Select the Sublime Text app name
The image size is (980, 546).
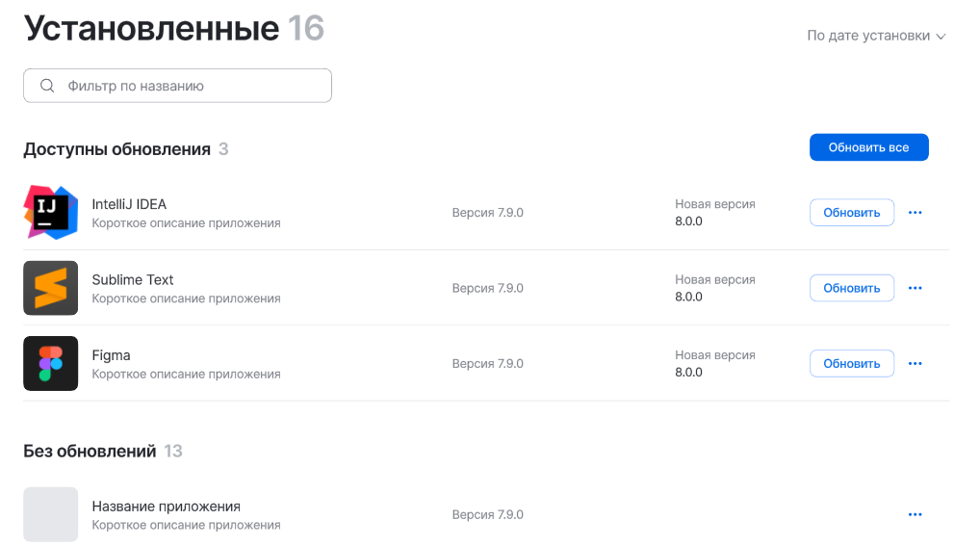coord(133,279)
